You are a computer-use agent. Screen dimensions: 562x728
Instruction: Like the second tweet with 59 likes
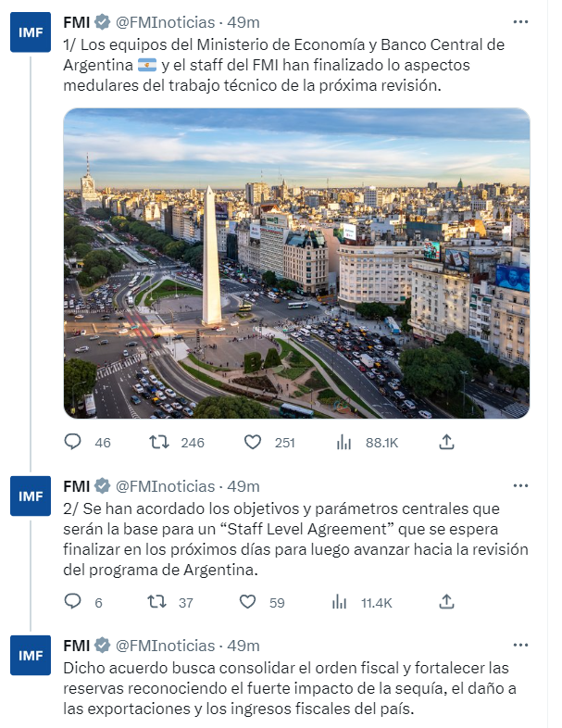click(x=247, y=602)
